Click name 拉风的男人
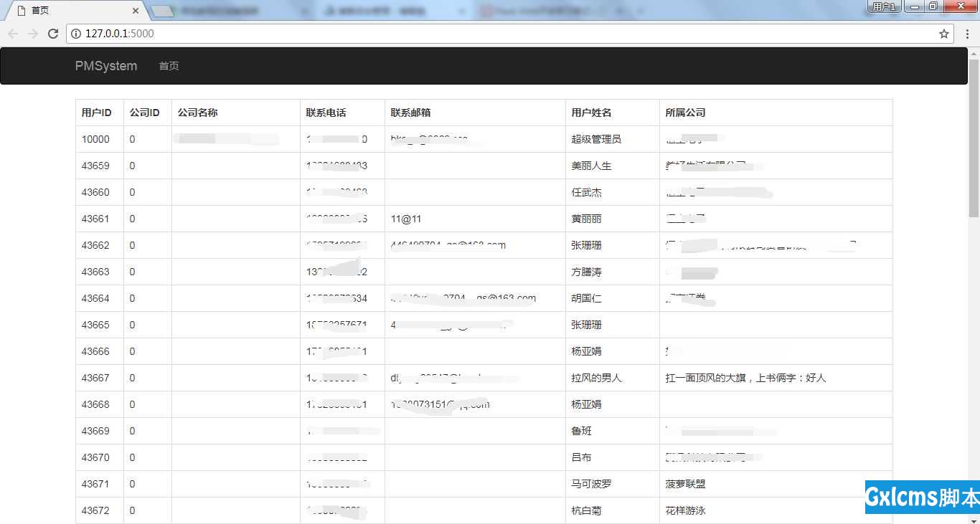Screen dimensions: 980x524 point(596,378)
